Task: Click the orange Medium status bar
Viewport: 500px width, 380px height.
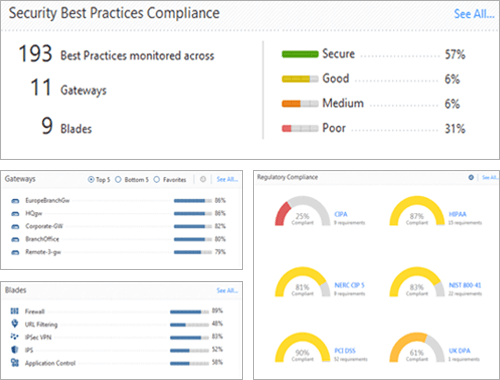Action: tap(300, 104)
